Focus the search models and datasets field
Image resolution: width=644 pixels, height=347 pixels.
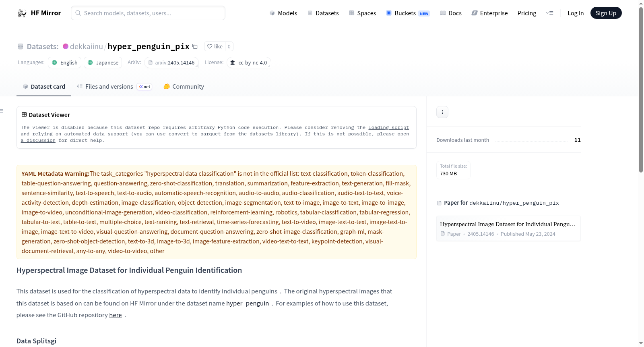point(148,13)
